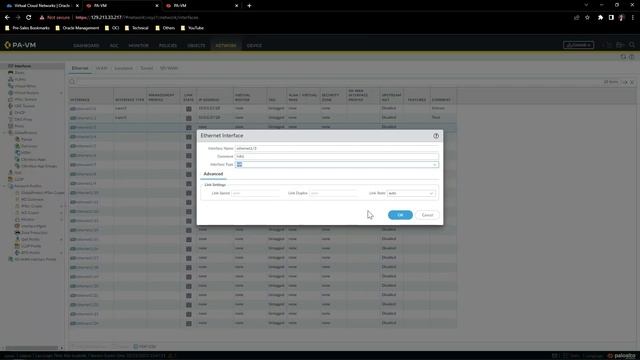Open the ethernet1/1 interface link
Image resolution: width=640 pixels, height=360 pixels.
tap(86, 109)
